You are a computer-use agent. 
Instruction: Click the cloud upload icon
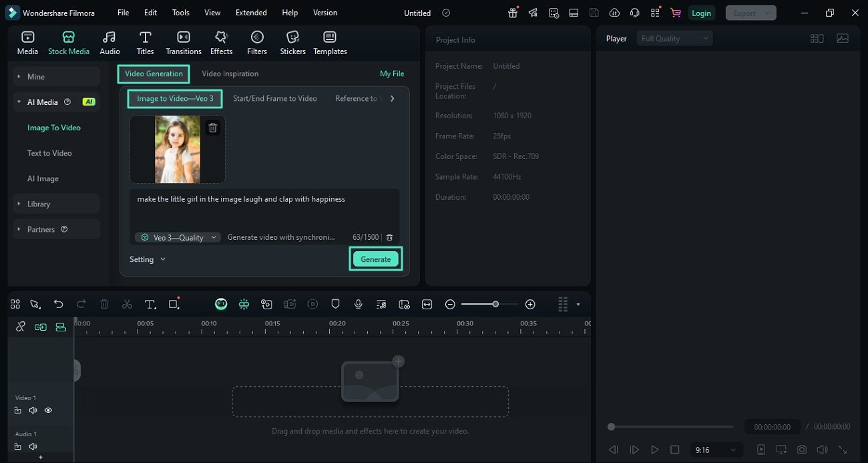[x=614, y=13]
